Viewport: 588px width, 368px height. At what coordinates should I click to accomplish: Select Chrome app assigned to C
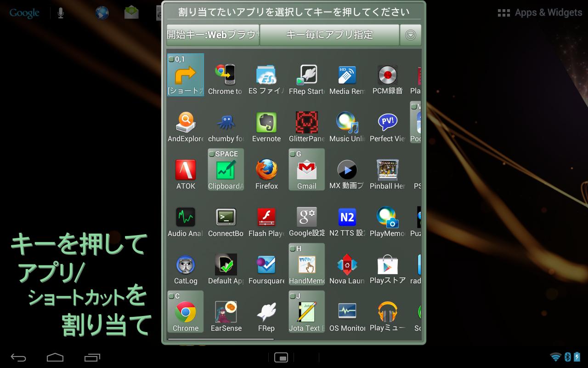point(186,312)
